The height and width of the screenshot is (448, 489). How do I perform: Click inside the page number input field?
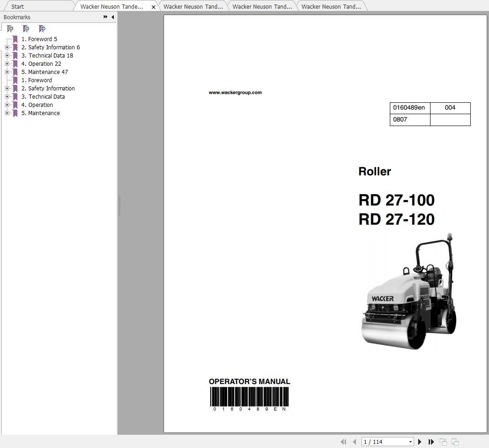tap(379, 442)
